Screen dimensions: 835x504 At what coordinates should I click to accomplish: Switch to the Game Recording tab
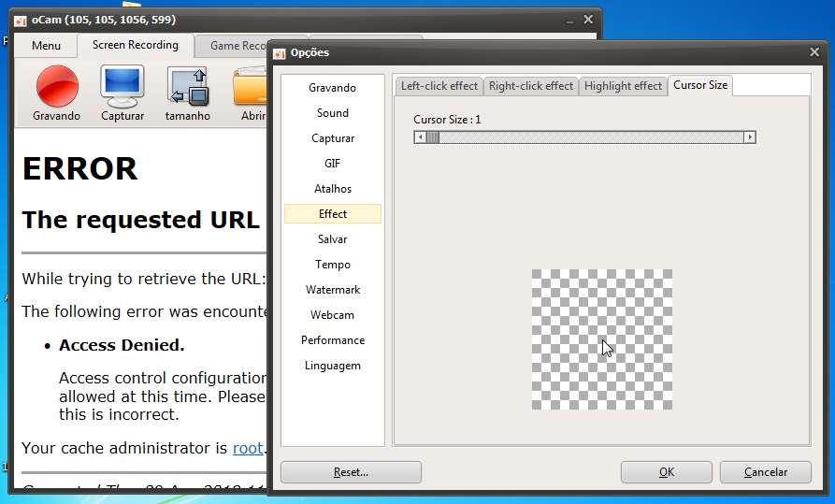point(232,46)
